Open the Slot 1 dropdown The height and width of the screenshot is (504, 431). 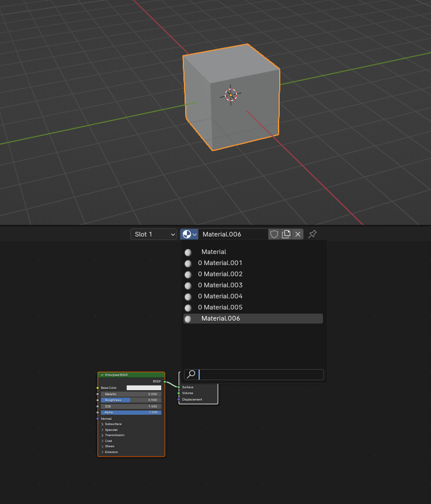[x=154, y=234]
